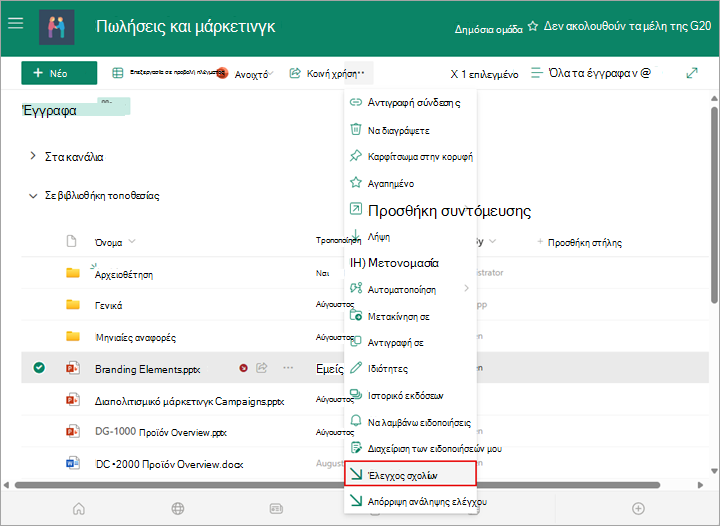Open the hamburger navigation menu
The image size is (720, 526).
pyautogui.click(x=16, y=23)
